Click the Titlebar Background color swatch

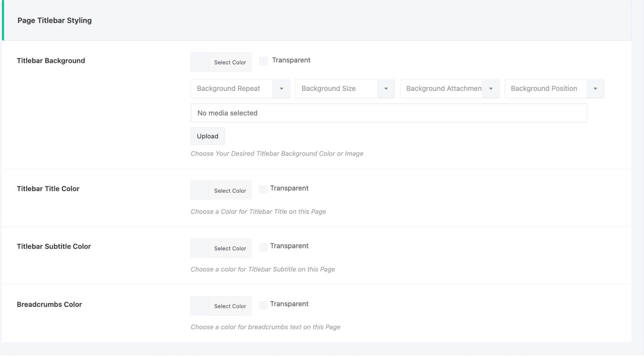point(200,62)
